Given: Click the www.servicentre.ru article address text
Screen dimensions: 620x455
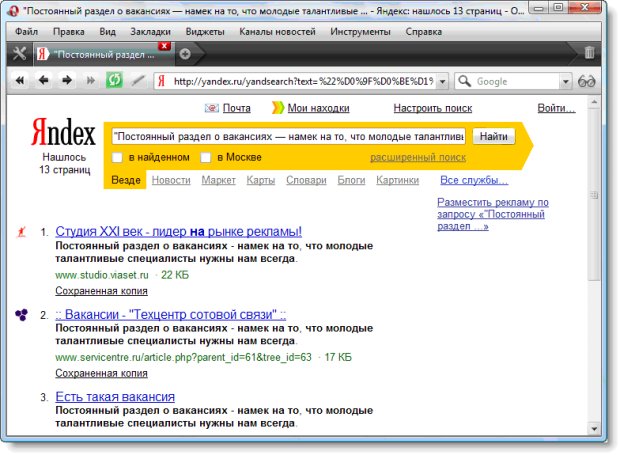Looking at the screenshot, I should pyautogui.click(x=183, y=357).
